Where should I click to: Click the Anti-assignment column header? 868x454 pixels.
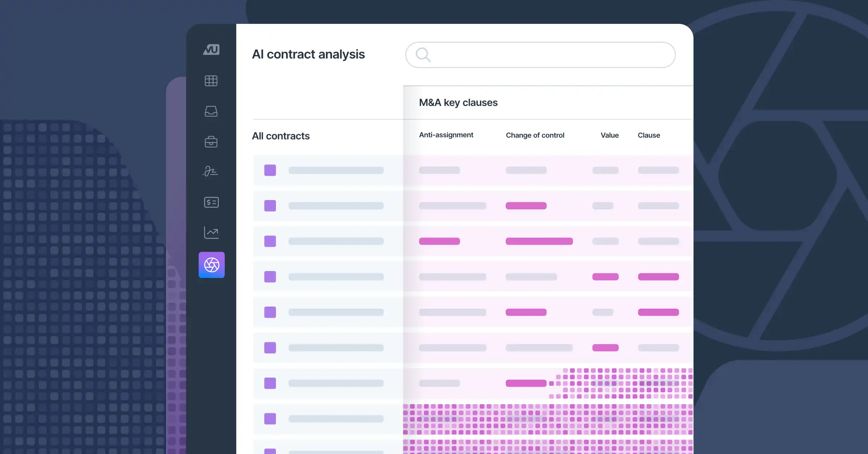tap(446, 135)
